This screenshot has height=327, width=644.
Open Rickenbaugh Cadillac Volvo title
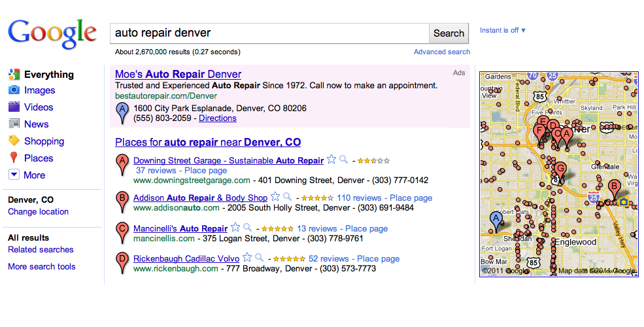click(186, 259)
